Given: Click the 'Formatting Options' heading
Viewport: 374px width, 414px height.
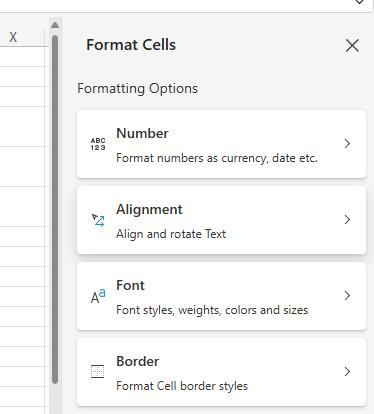Looking at the screenshot, I should (137, 89).
